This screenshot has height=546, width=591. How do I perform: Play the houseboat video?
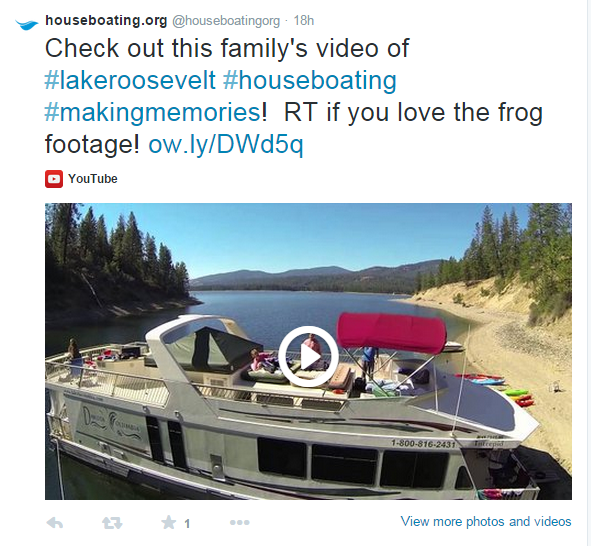coord(308,356)
